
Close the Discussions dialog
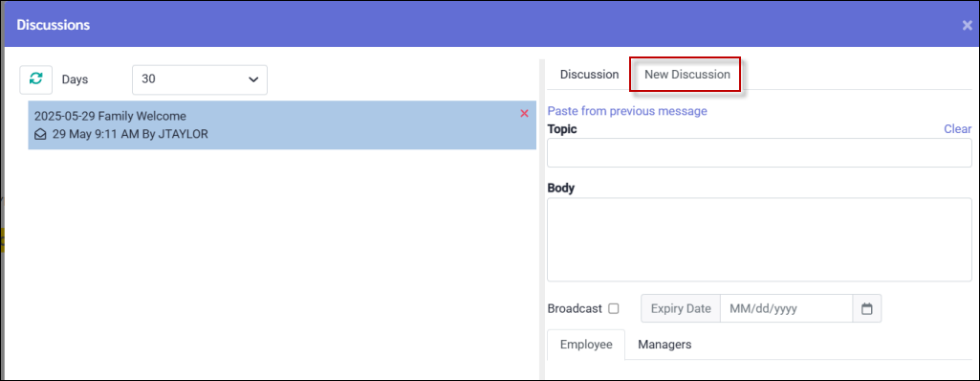click(967, 25)
